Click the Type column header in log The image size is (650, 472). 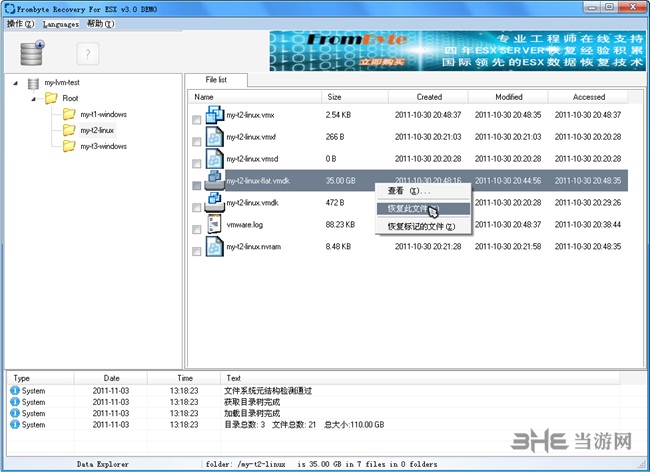40,378
